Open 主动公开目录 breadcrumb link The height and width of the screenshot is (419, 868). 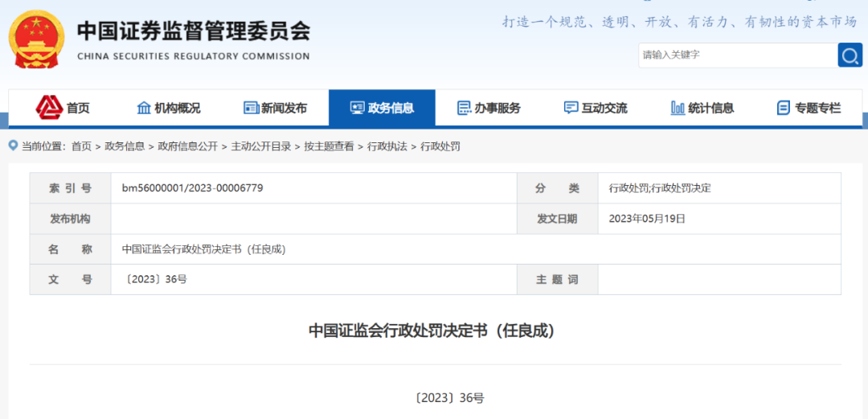[260, 146]
